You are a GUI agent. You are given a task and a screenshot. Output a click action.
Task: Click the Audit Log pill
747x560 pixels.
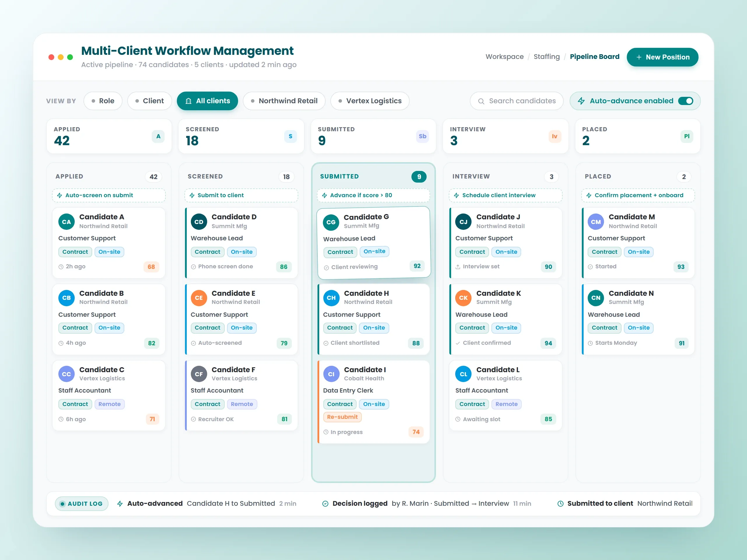click(82, 504)
